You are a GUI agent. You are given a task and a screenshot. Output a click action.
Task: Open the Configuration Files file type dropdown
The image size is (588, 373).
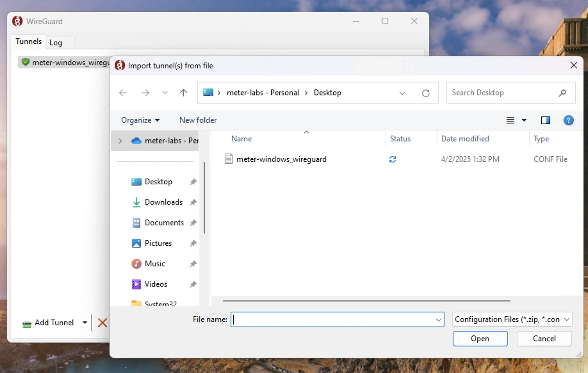512,319
